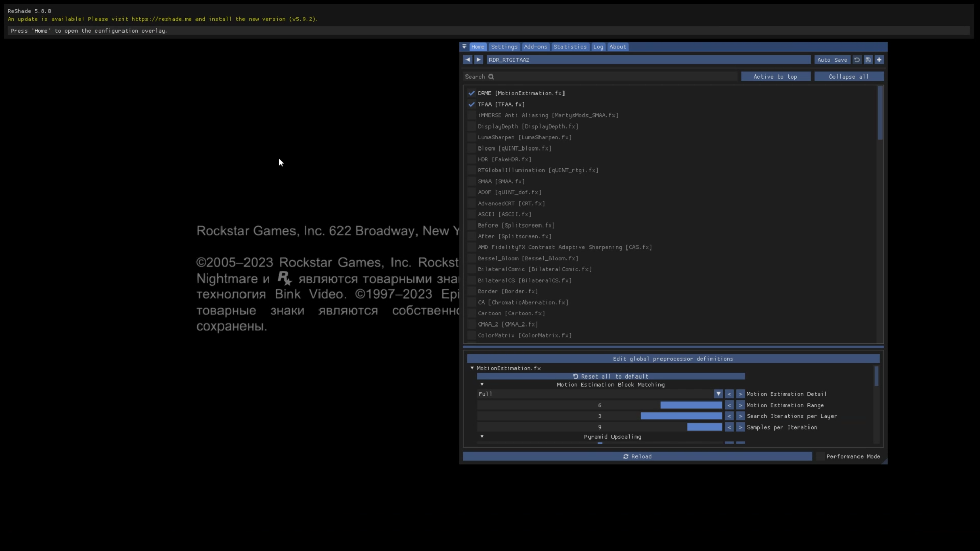The image size is (980, 551).
Task: Enable the ColorMatrix effect
Action: 472,335
